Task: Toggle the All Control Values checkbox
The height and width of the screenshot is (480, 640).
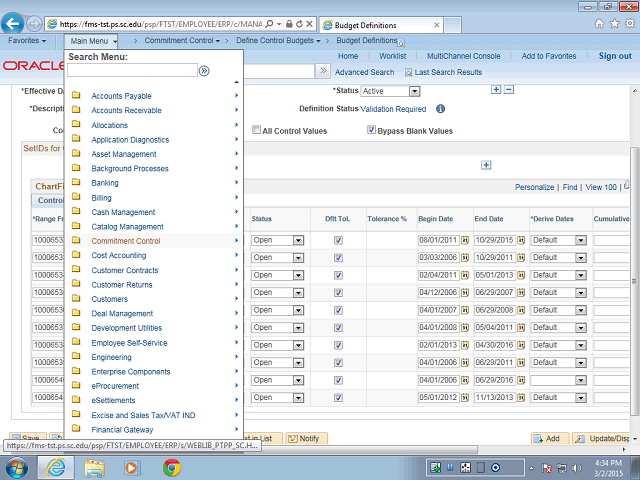Action: pyautogui.click(x=257, y=130)
